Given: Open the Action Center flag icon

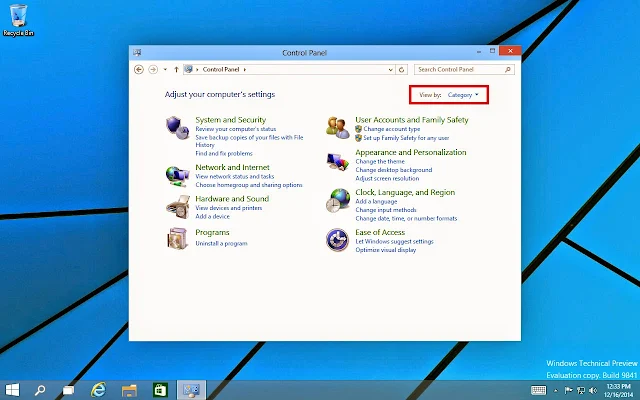Looking at the screenshot, I should 568,391.
